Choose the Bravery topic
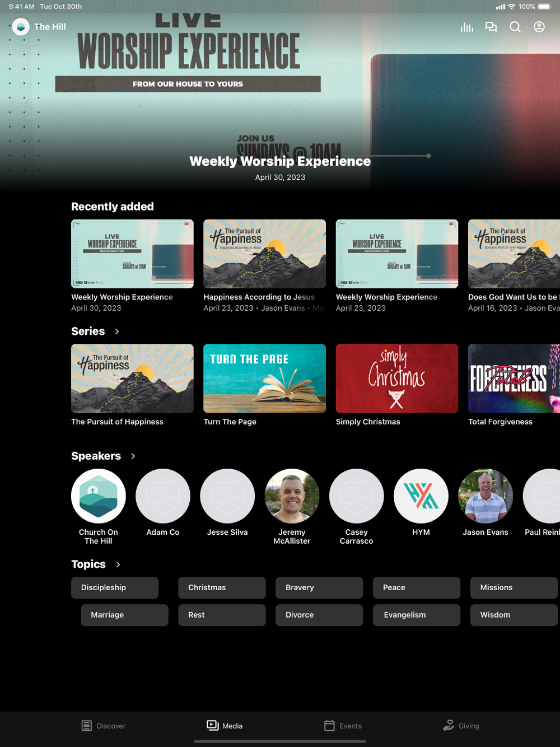The image size is (560, 747). pyautogui.click(x=319, y=588)
